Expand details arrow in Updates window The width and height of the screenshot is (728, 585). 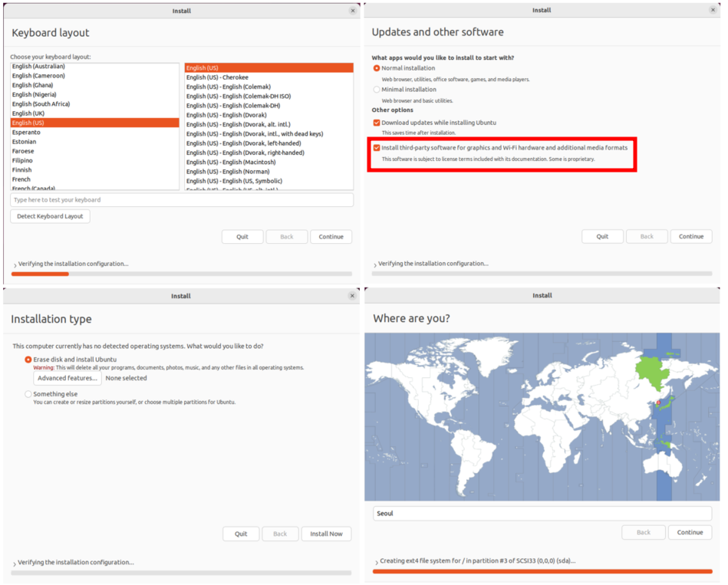tap(375, 265)
